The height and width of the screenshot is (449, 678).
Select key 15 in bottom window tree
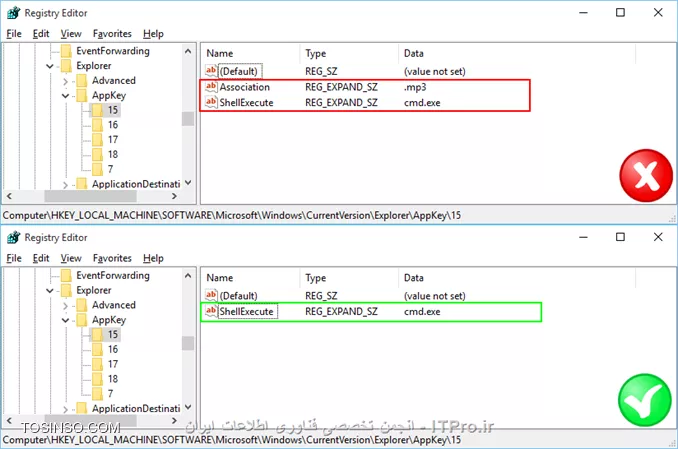[x=113, y=334]
